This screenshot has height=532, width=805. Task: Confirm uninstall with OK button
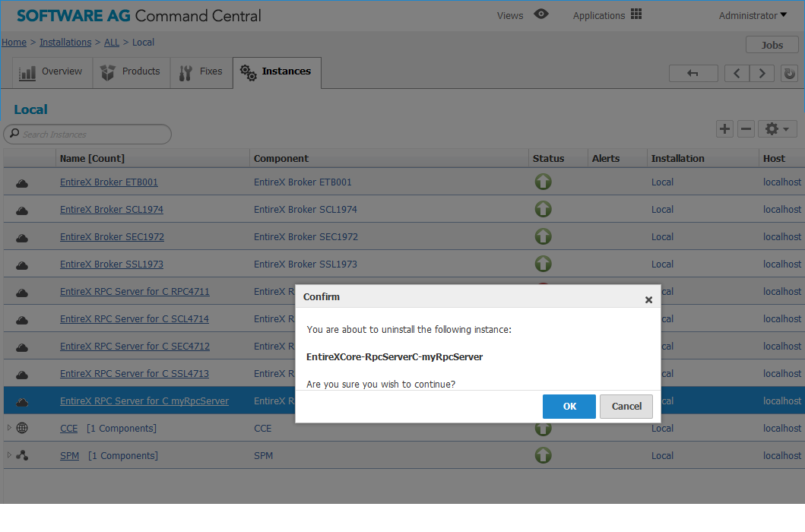click(x=569, y=406)
